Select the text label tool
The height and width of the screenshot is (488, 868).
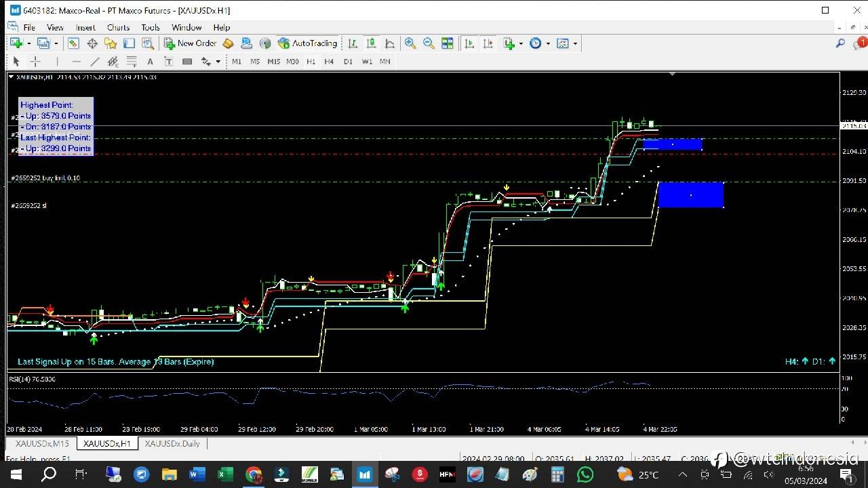(x=168, y=62)
